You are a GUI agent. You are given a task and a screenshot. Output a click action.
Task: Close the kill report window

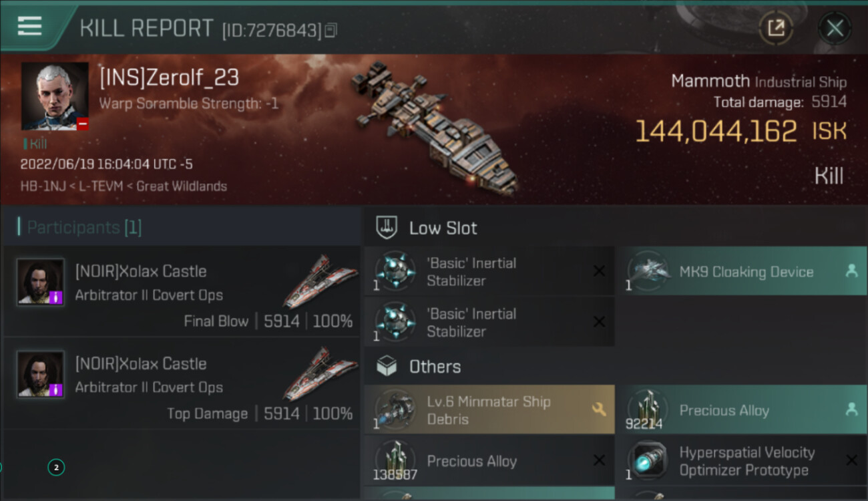pos(835,28)
